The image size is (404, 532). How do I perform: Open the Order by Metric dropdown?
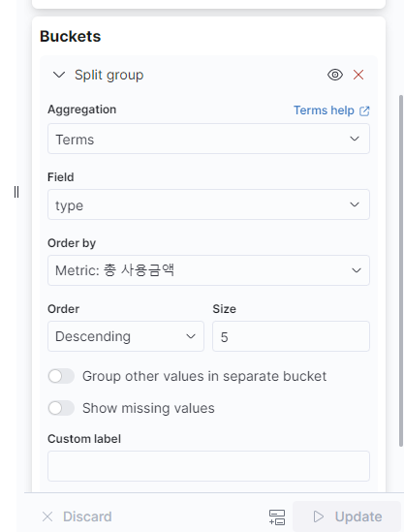[x=208, y=270]
